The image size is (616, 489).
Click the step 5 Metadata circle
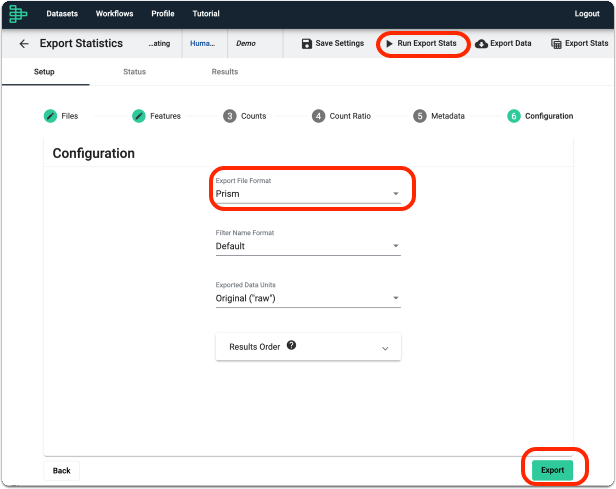click(x=420, y=116)
